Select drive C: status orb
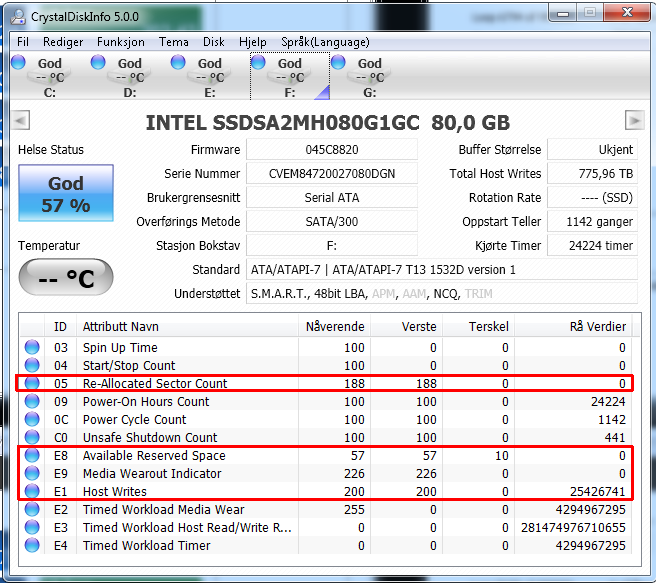This screenshot has width=656, height=583. (18, 62)
